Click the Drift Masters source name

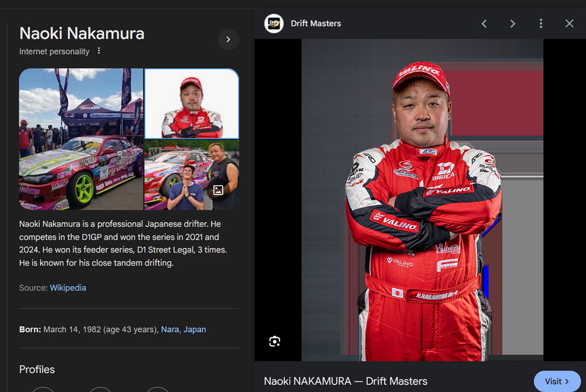tap(316, 23)
